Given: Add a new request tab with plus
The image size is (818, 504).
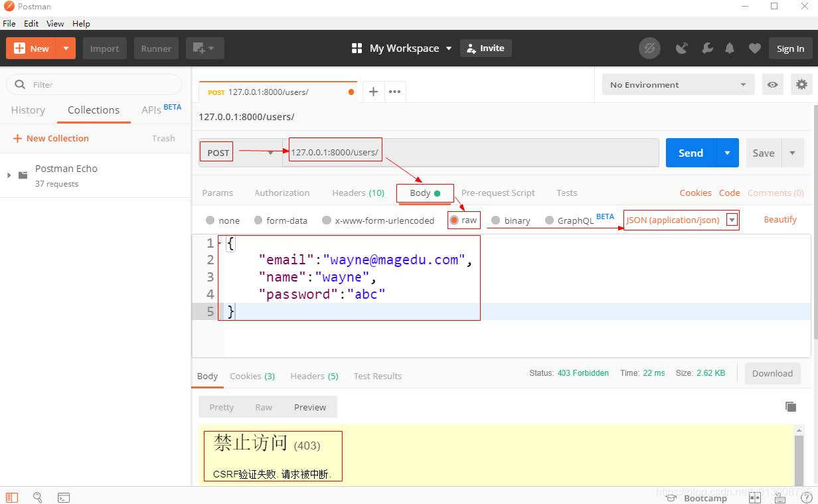Looking at the screenshot, I should pyautogui.click(x=373, y=92).
